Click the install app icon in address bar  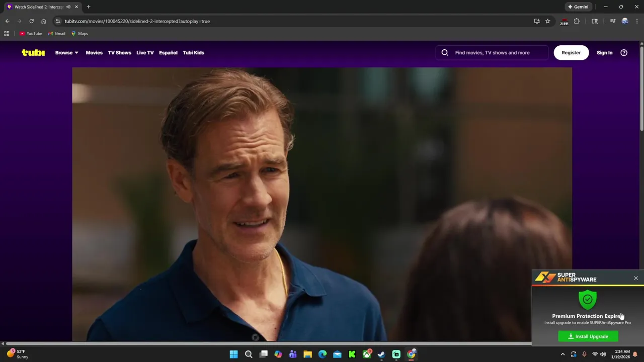point(537,21)
